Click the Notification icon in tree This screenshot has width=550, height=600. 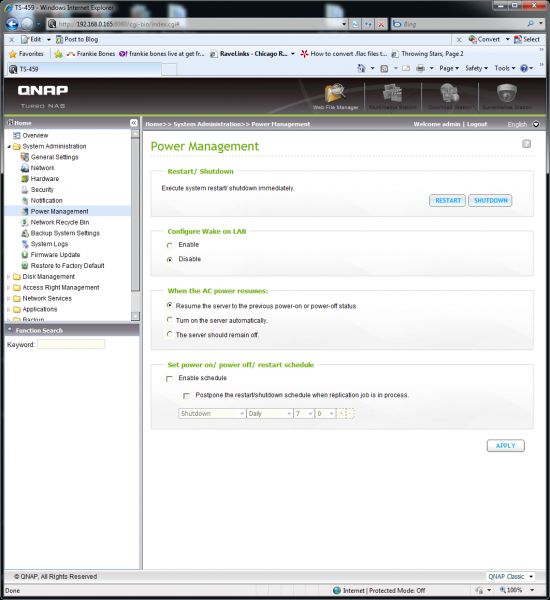(x=25, y=201)
